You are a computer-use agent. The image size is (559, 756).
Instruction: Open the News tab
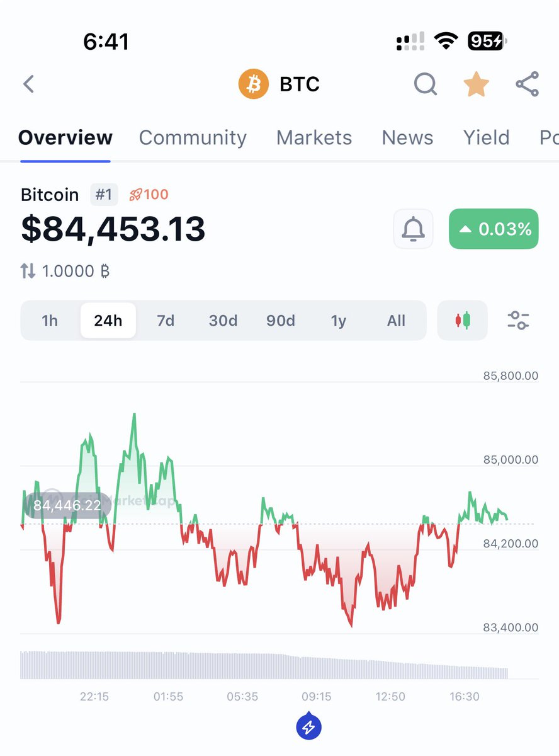(407, 137)
